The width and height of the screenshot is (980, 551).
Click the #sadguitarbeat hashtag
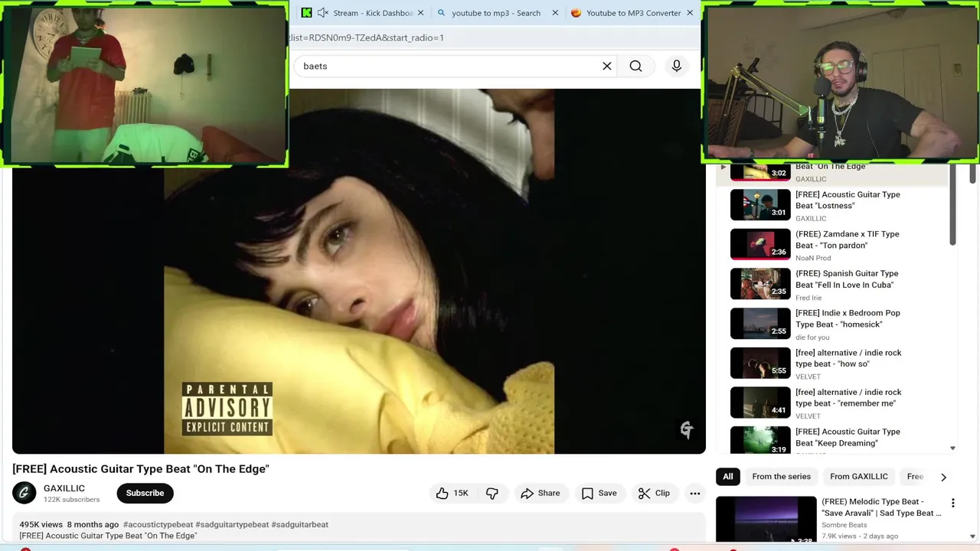click(300, 525)
